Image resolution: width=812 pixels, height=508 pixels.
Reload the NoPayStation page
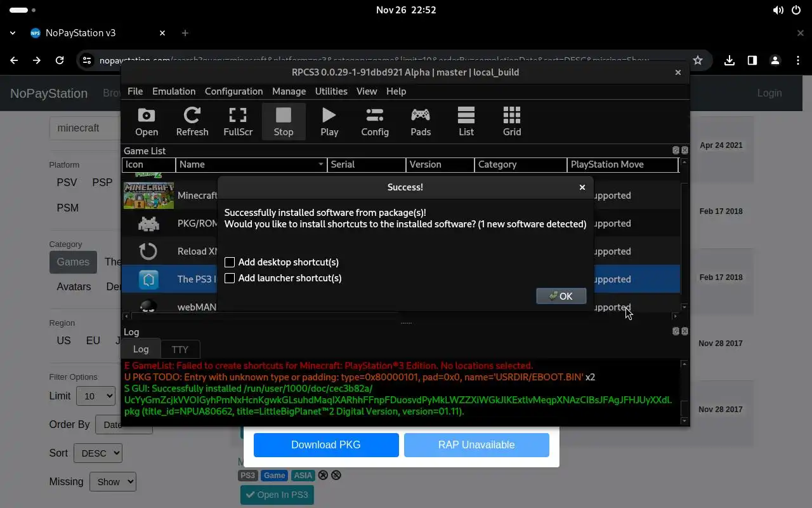point(60,60)
